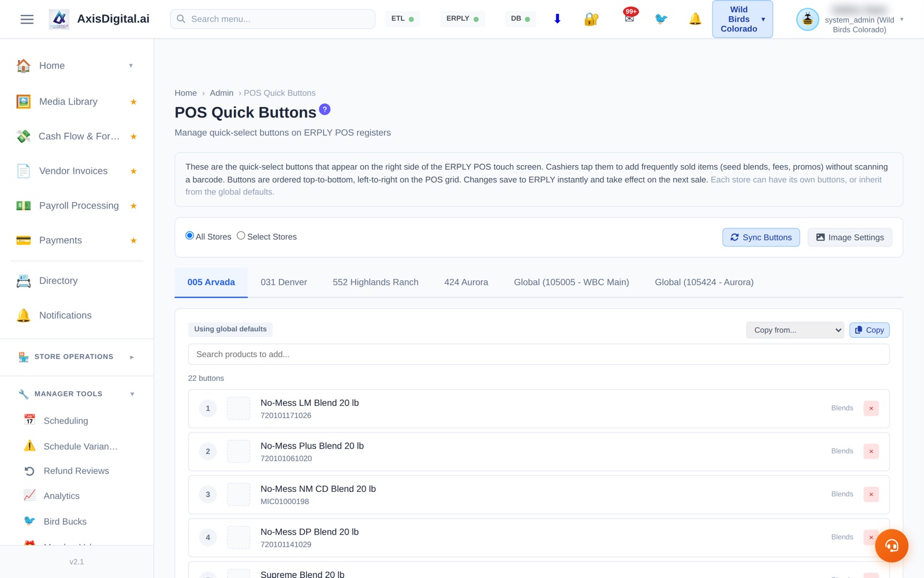
Task: Click Payroll Processing favorite star
Action: coord(133,206)
